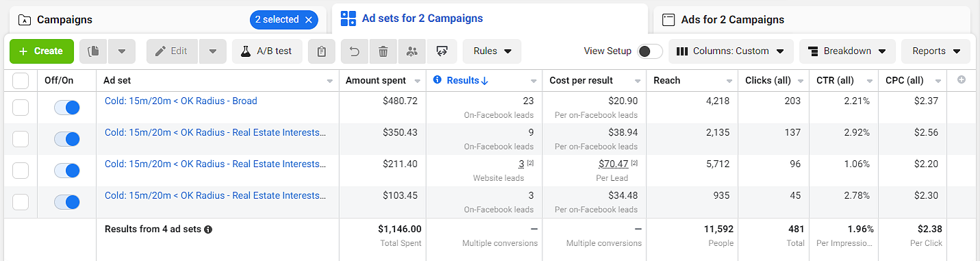This screenshot has width=980, height=261.
Task: Click the preview share icon next to audience
Action: pos(442,51)
